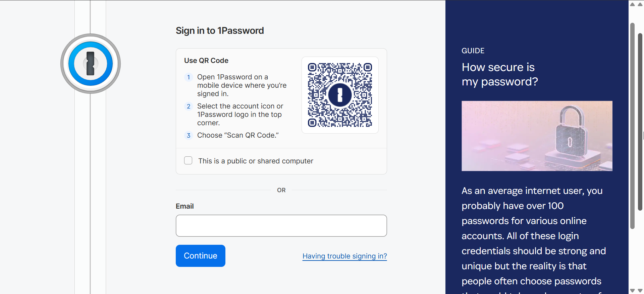Click the step 1 number badge
This screenshot has width=644, height=294.
(x=189, y=77)
